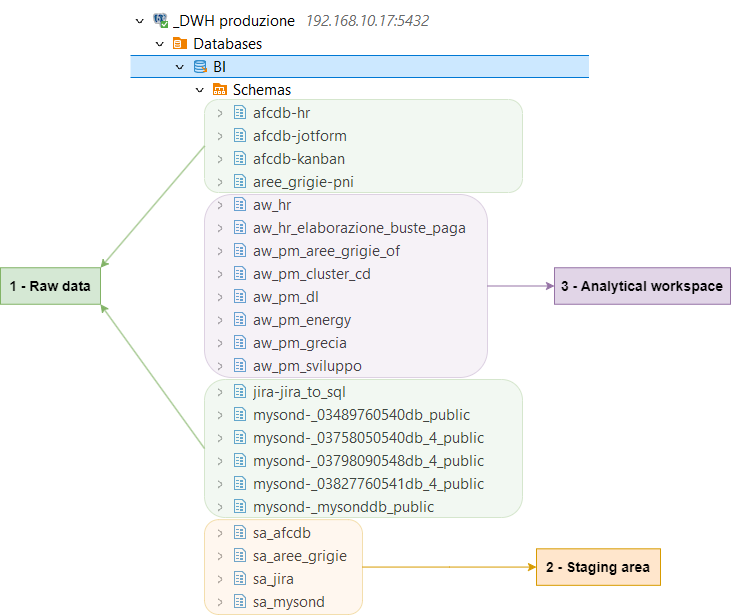Image resolution: width=731 pixels, height=615 pixels.
Task: Click the afcdb-hr schema icon
Action: coord(239,113)
